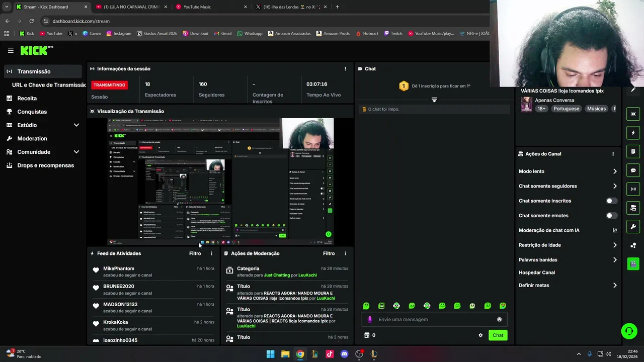Image resolution: width=644 pixels, height=362 pixels.
Task: Click the chat collapse arrow under subscription banner
Action: pyautogui.click(x=434, y=100)
